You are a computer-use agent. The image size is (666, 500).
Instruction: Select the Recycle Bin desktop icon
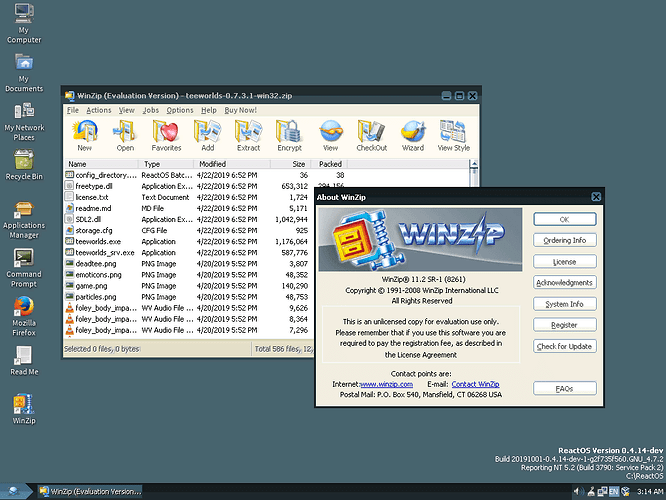click(x=24, y=165)
